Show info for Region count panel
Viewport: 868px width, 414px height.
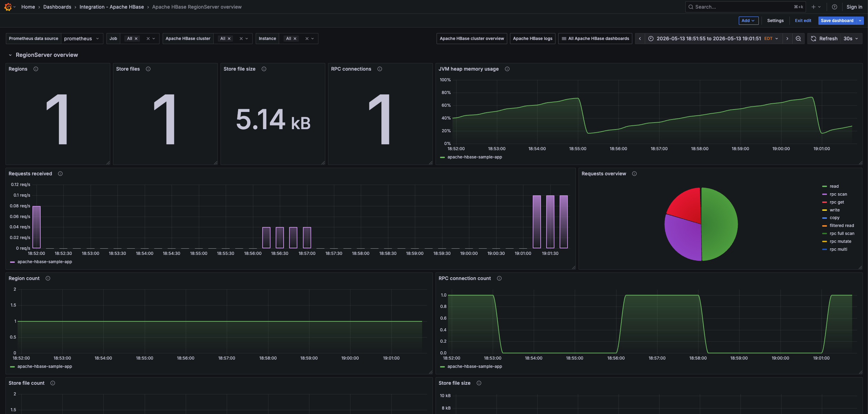pyautogui.click(x=48, y=278)
